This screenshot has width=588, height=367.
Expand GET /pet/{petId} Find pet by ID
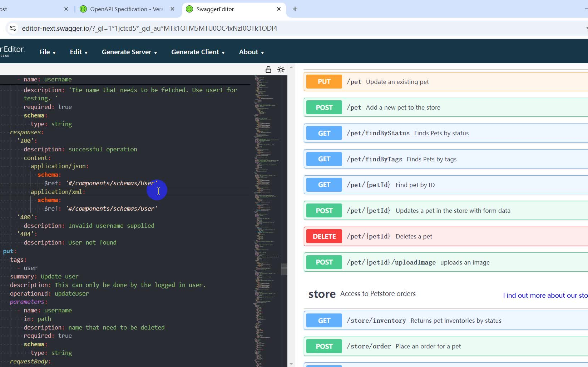coord(446,185)
